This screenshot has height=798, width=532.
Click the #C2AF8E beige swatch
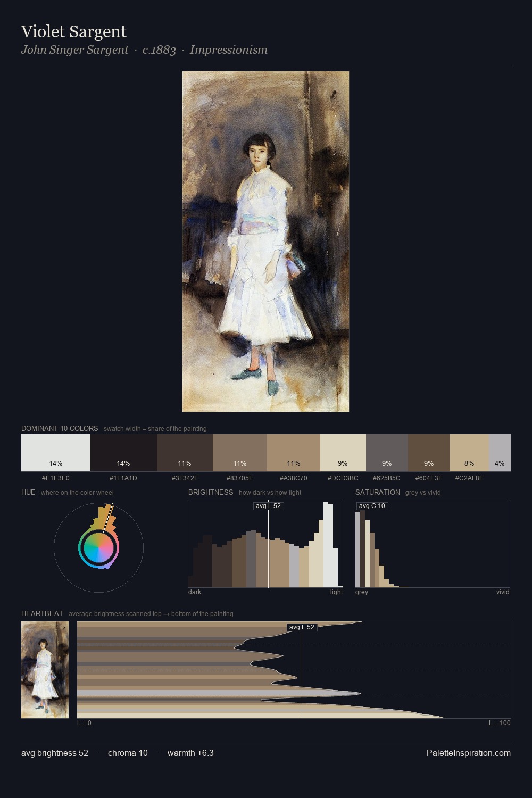(x=469, y=453)
